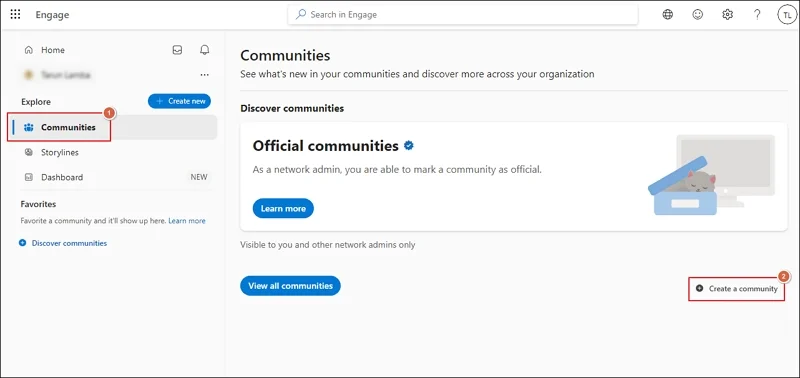The height and width of the screenshot is (378, 800).
Task: Focus the Search in Engage field
Action: tap(463, 15)
